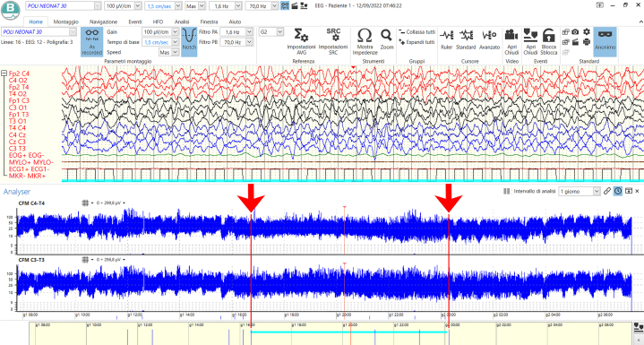Switch to Eventi tab

[x=135, y=22]
